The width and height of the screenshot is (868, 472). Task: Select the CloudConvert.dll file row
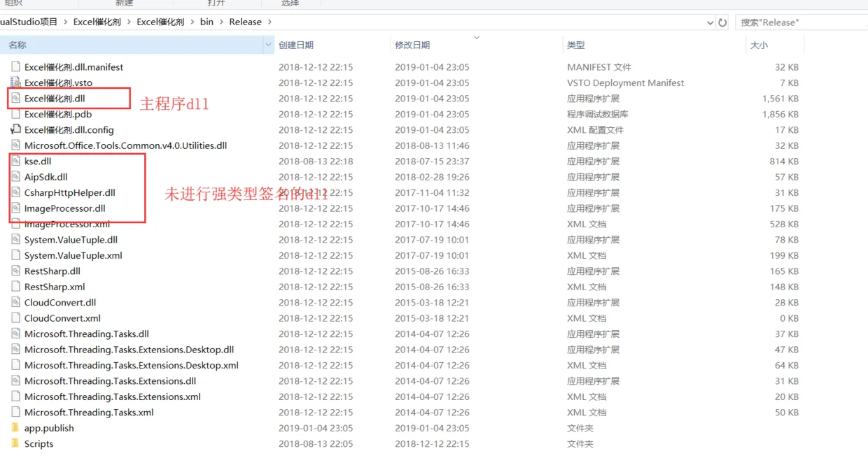point(405,303)
